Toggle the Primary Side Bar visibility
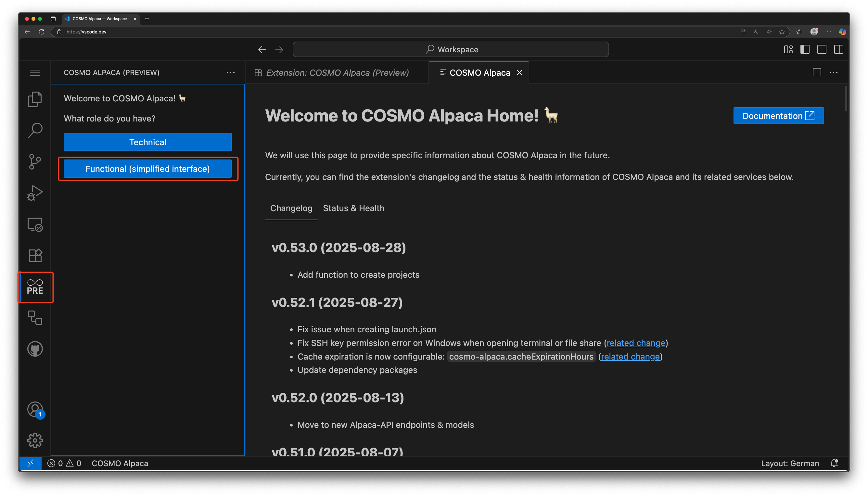Viewport: 868px width, 496px height. (805, 49)
